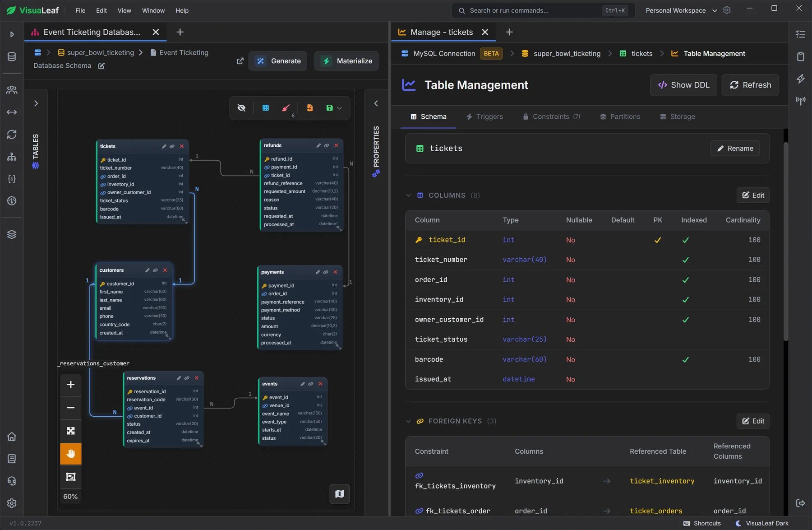Image resolution: width=812 pixels, height=530 pixels.
Task: Expand the TABLES side panel chevron
Action: (x=36, y=103)
